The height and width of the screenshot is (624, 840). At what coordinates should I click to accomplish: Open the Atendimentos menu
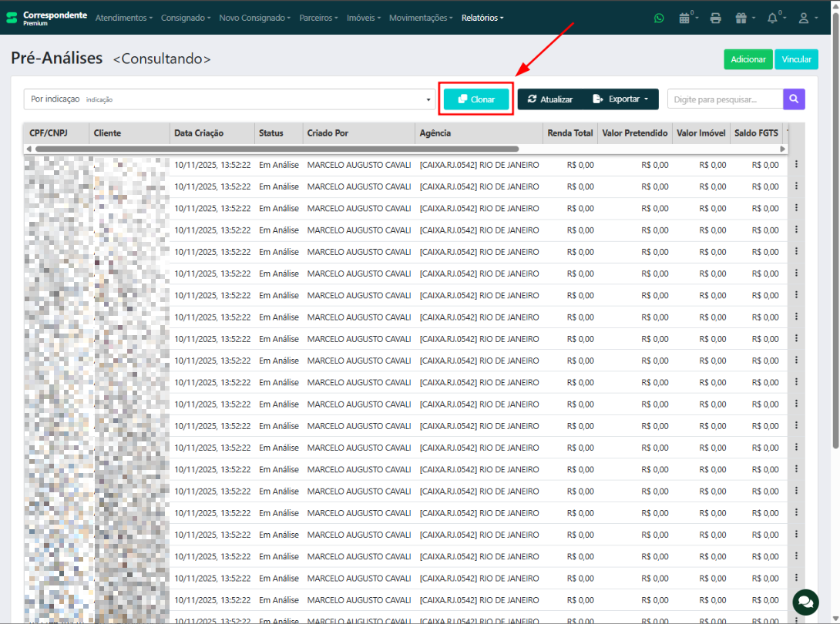click(x=123, y=18)
